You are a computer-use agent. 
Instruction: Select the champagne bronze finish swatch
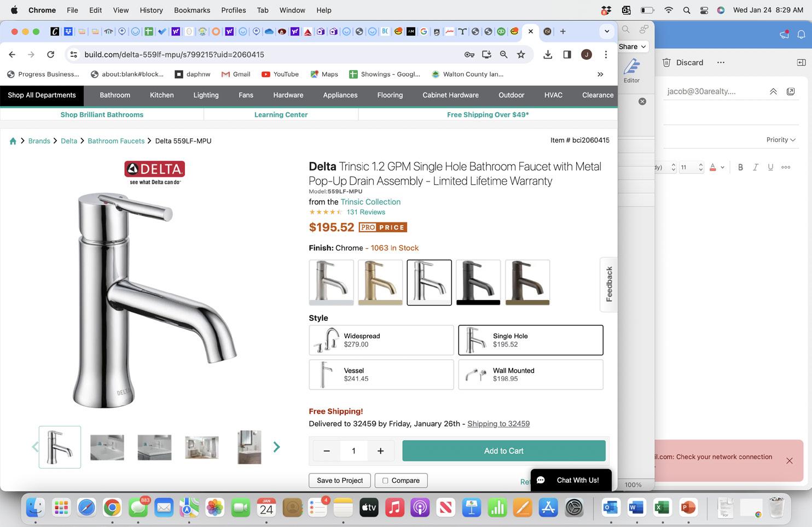(380, 282)
